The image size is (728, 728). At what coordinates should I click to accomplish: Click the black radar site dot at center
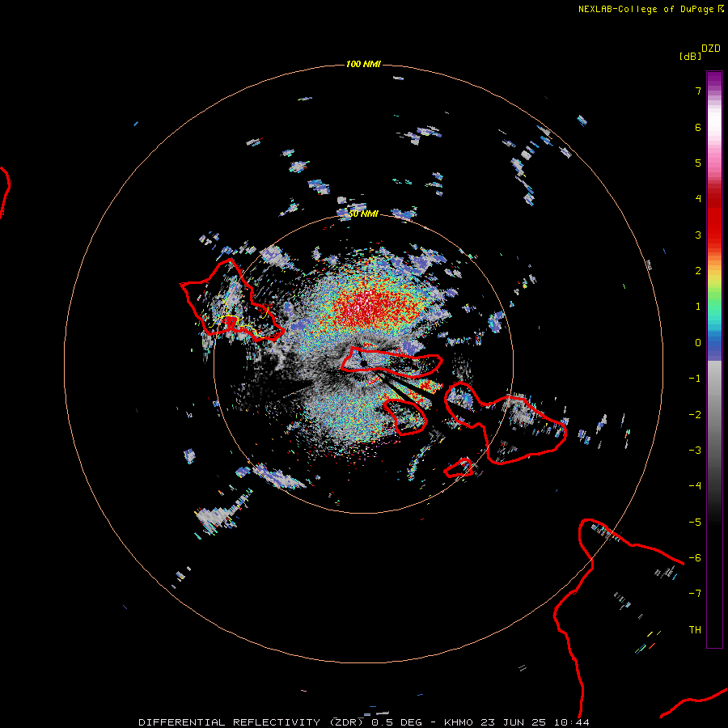[x=363, y=362]
